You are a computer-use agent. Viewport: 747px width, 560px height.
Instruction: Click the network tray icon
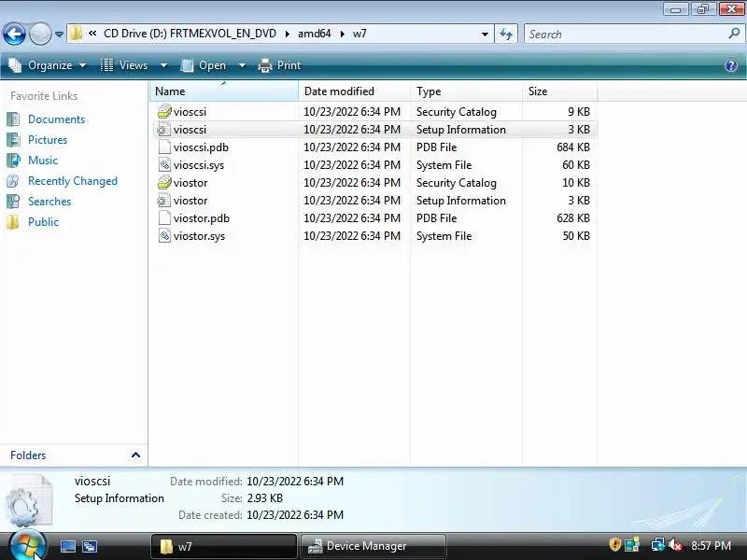pyautogui.click(x=658, y=545)
